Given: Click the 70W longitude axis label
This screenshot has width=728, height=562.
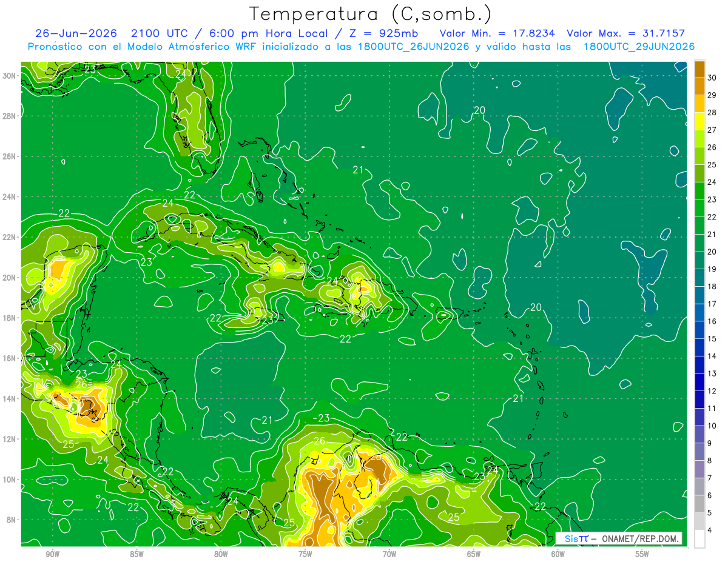Looking at the screenshot, I should pyautogui.click(x=389, y=554).
